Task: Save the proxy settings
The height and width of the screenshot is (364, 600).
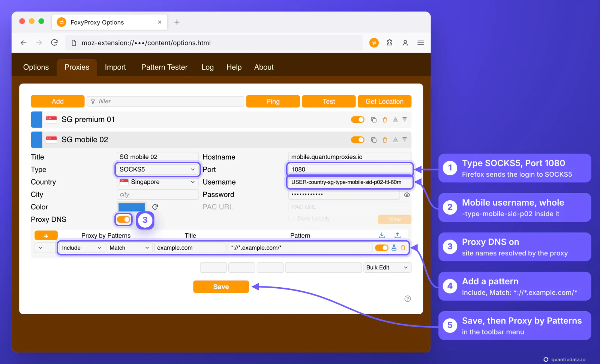Action: coord(221,286)
